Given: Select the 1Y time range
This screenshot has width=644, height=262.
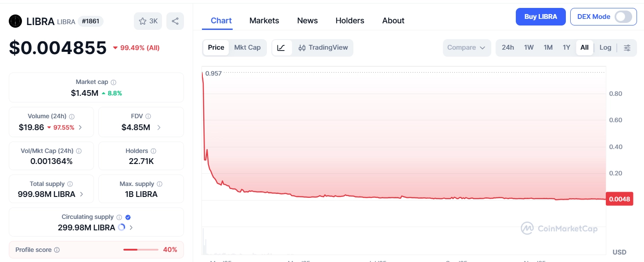Looking at the screenshot, I should [566, 47].
